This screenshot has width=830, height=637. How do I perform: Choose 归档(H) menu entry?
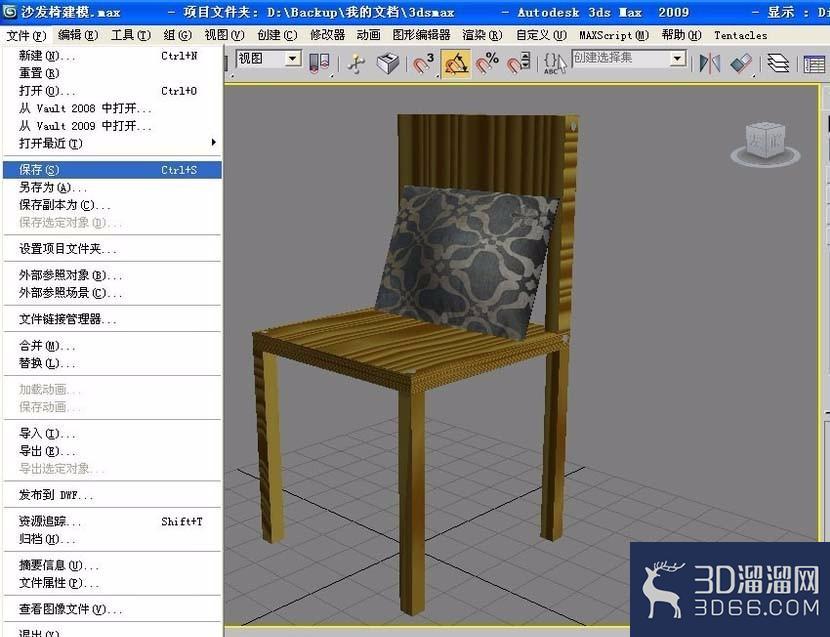112,539
